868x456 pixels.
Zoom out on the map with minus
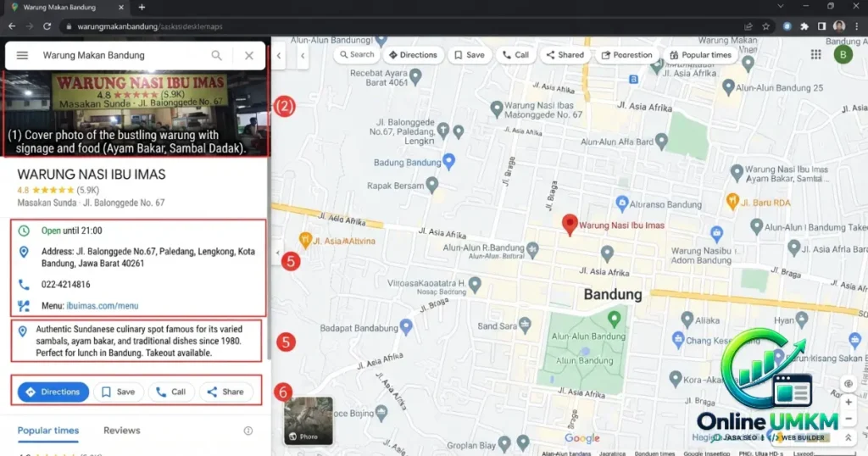tap(848, 419)
